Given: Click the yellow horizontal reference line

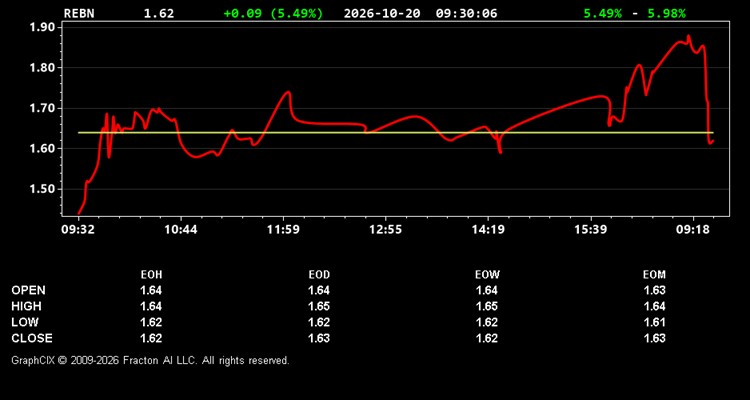Looking at the screenshot, I should pos(396,133).
